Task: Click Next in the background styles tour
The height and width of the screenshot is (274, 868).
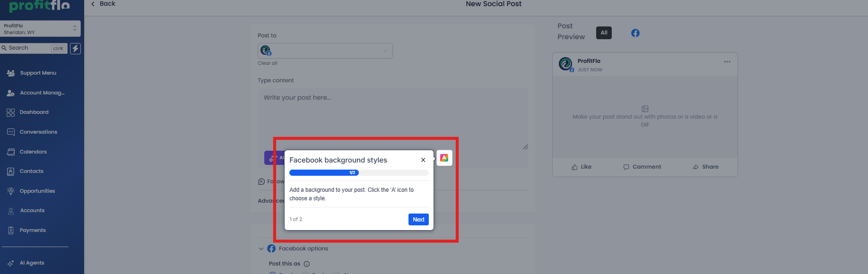Action: click(x=418, y=220)
